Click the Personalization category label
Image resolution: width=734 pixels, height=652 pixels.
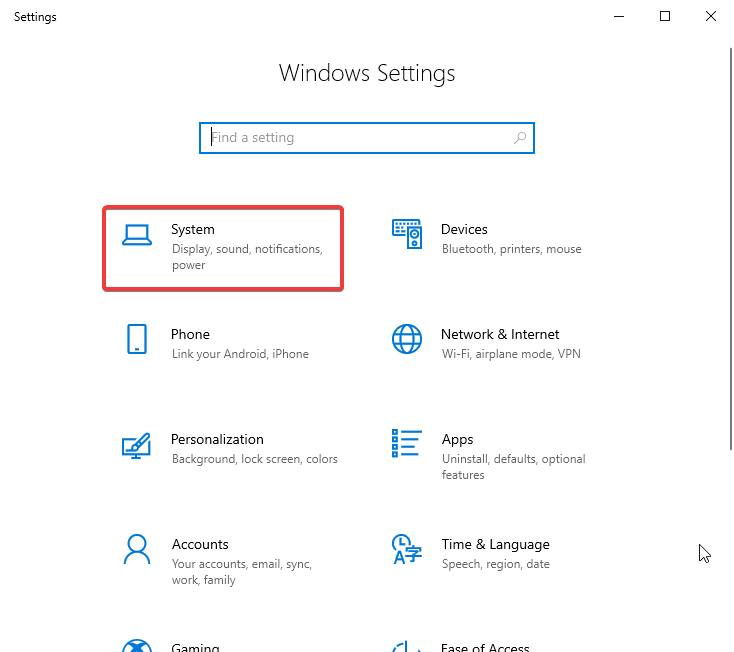(217, 439)
